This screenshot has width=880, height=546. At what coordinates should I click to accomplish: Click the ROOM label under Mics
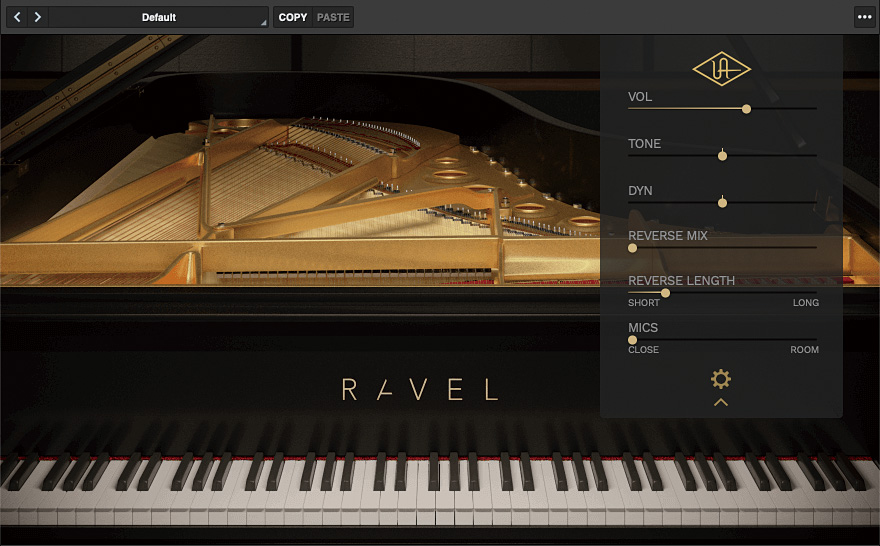point(804,350)
